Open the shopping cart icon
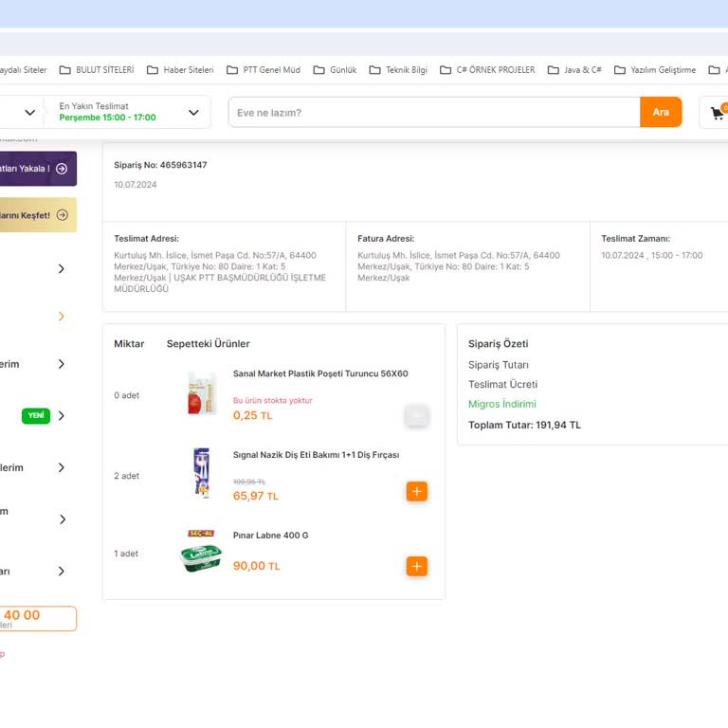This screenshot has height=728, width=728. [717, 113]
